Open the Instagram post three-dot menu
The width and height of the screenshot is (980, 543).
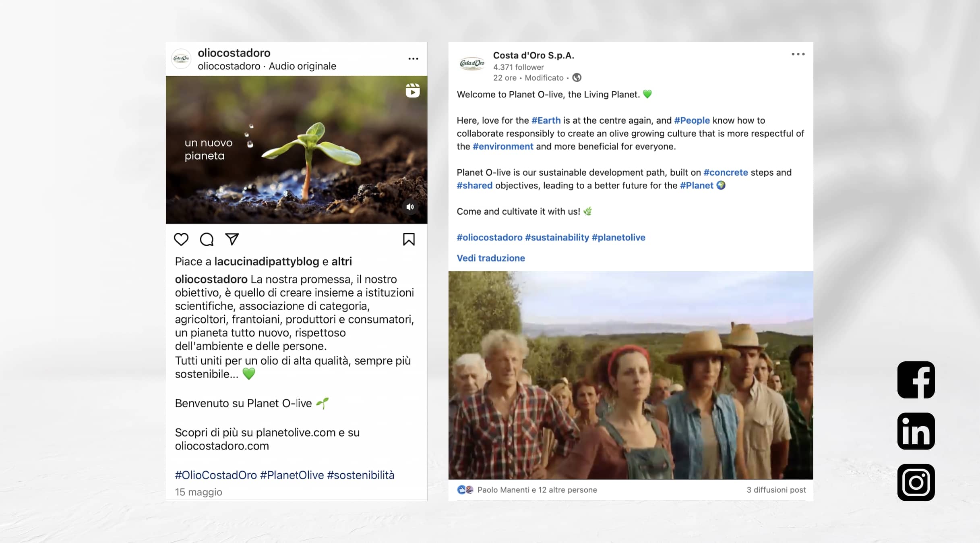pos(413,59)
